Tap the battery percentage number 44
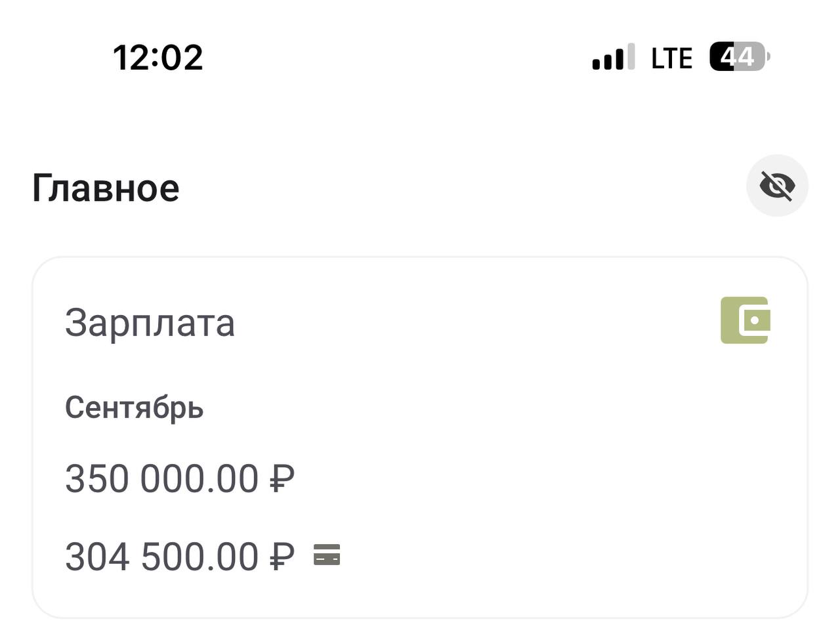This screenshot has width=840, height=634. pos(736,57)
